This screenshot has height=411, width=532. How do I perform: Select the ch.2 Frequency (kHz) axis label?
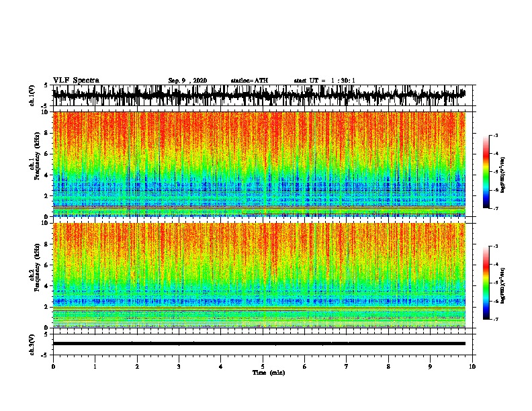35,267
